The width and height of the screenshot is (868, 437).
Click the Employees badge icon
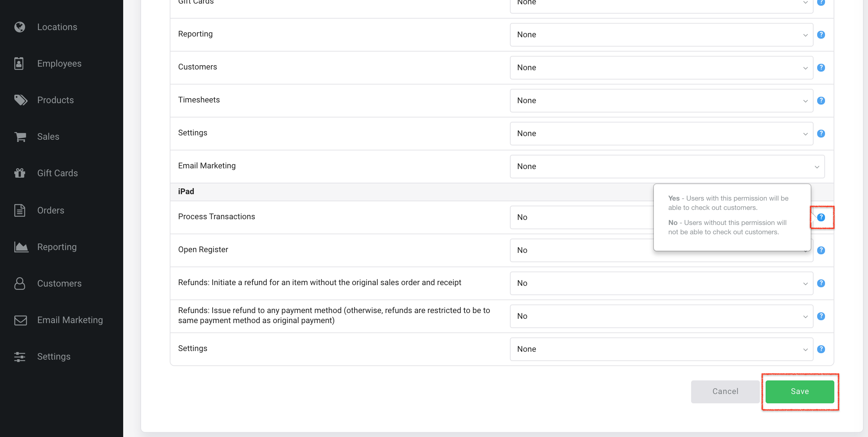click(19, 63)
